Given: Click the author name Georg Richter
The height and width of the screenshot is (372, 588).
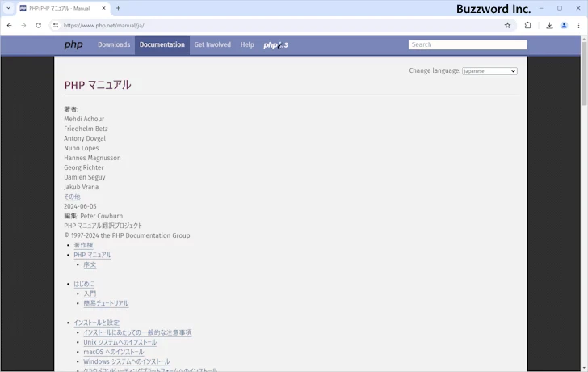Looking at the screenshot, I should click(84, 167).
